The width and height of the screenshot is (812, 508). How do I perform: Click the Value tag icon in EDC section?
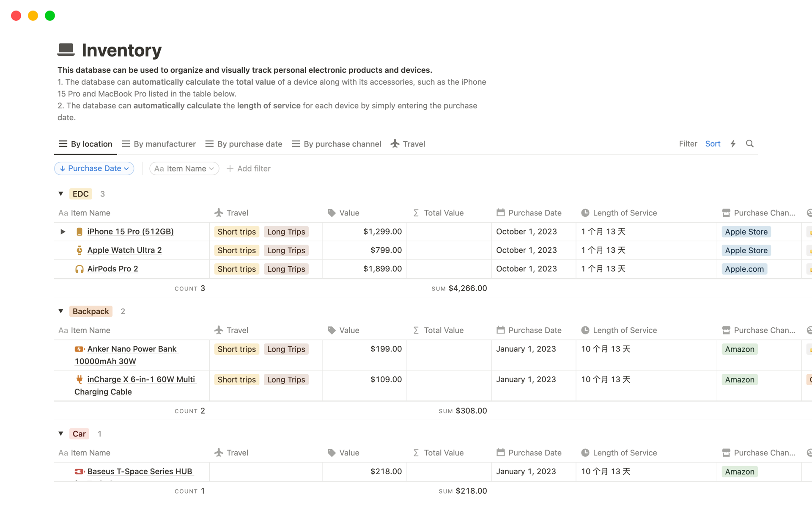pos(332,213)
